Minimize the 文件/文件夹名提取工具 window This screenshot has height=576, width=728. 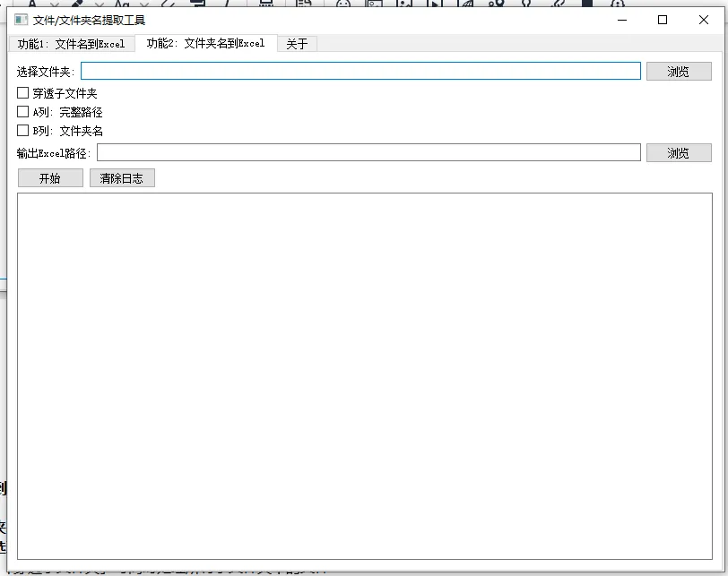[622, 20]
